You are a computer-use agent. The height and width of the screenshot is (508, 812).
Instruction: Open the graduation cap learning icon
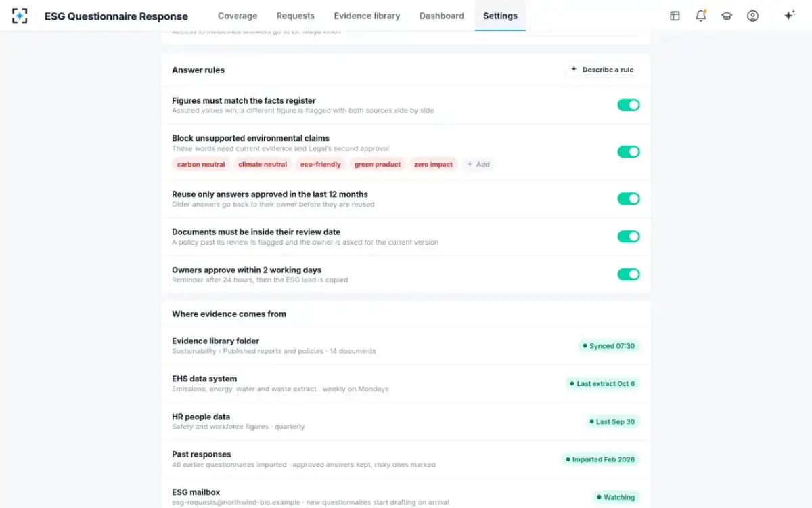click(727, 16)
